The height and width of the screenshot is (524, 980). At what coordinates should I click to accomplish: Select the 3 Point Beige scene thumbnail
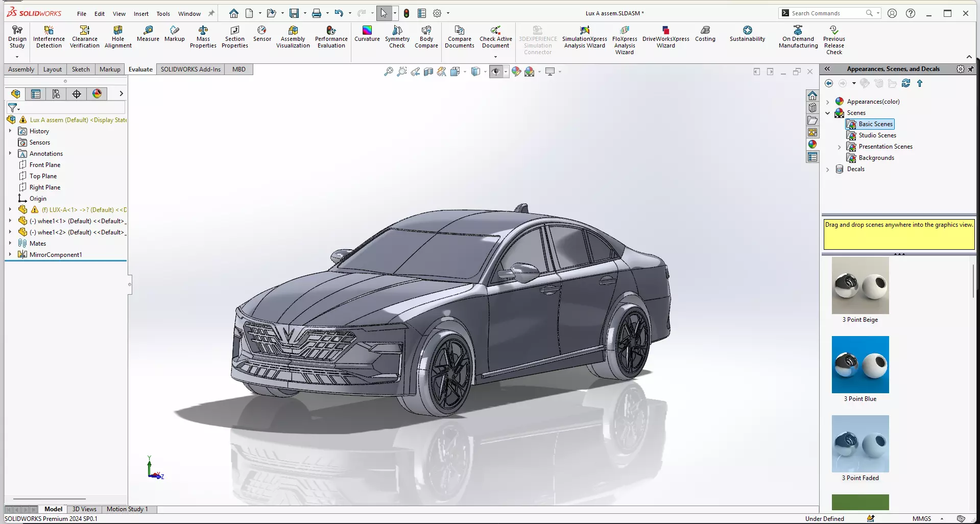tap(861, 285)
